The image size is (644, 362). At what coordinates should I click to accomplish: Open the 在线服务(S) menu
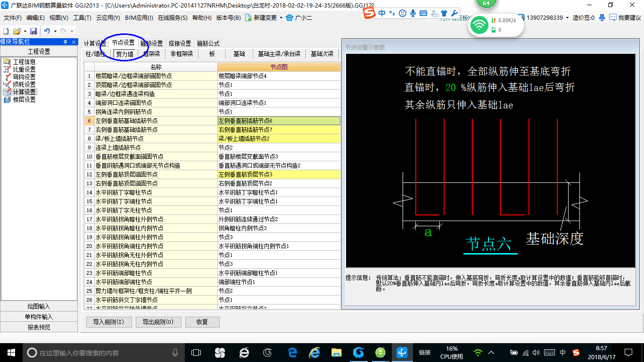pyautogui.click(x=173, y=18)
